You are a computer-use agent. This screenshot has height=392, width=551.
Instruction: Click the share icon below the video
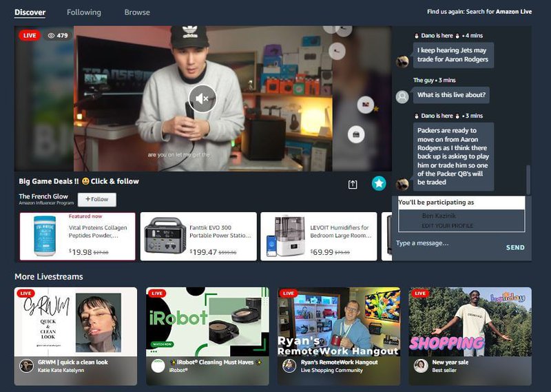coord(353,184)
